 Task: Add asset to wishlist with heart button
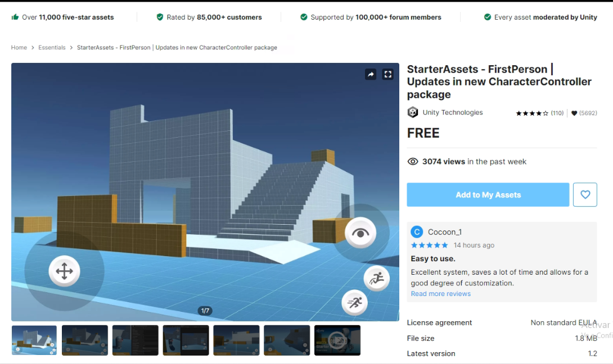point(585,194)
